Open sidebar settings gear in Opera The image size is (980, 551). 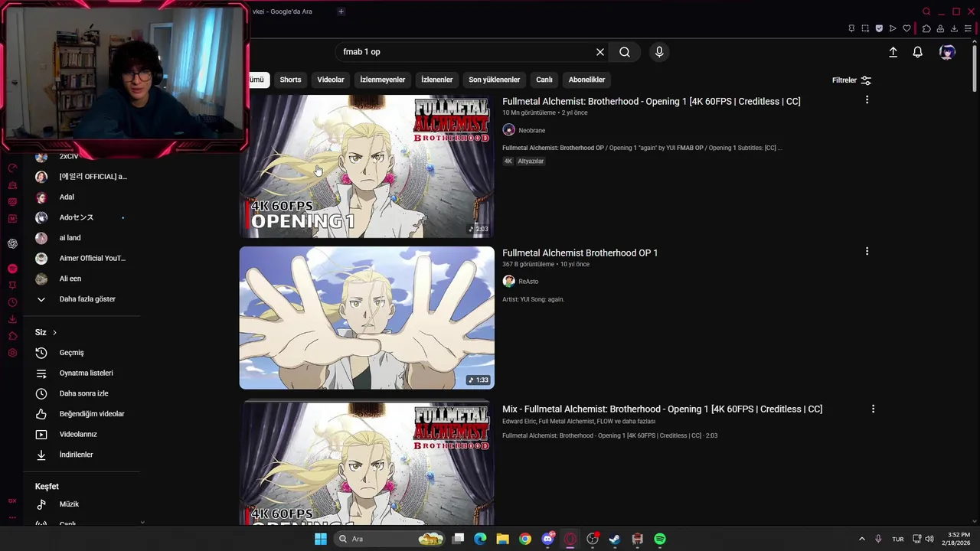pyautogui.click(x=12, y=353)
